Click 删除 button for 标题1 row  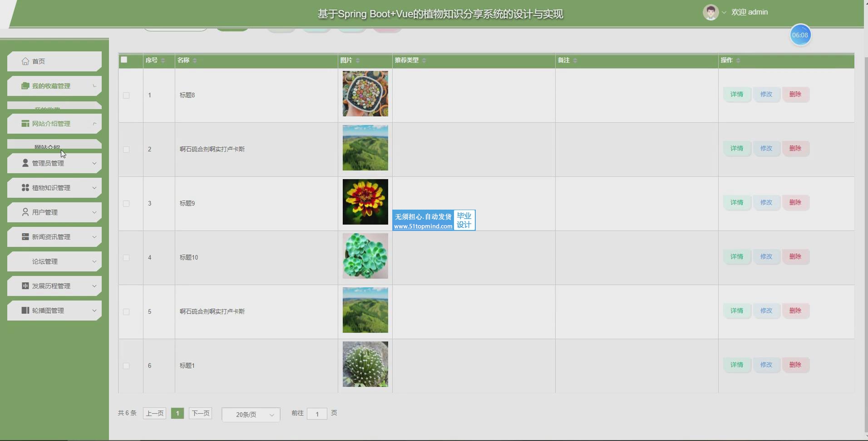point(795,365)
